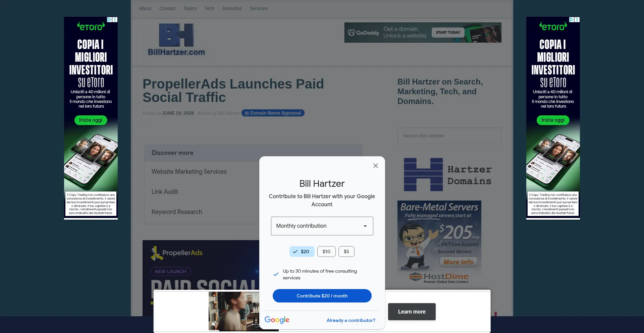Click Inizia oggi in the right eToro ad
This screenshot has width=644, height=333.
coord(553,120)
